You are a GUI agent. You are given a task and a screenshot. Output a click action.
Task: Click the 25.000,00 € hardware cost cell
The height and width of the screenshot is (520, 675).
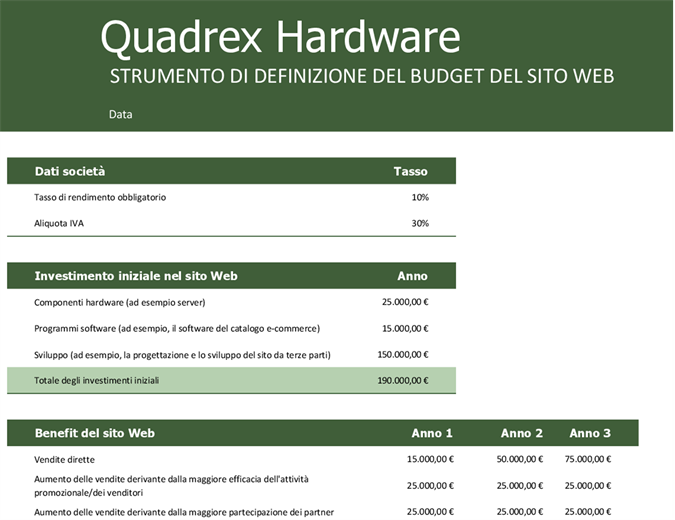[405, 302]
